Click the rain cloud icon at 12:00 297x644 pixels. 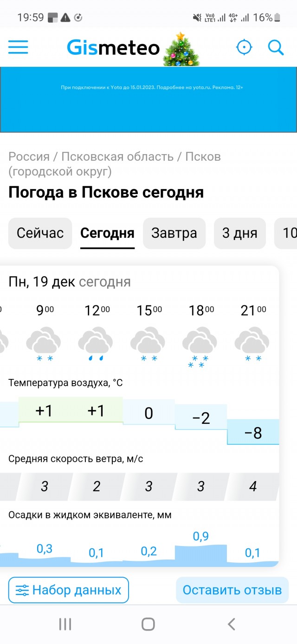point(96,341)
